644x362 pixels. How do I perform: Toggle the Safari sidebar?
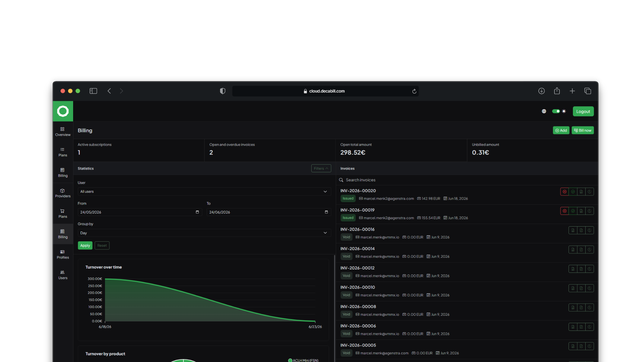(93, 91)
